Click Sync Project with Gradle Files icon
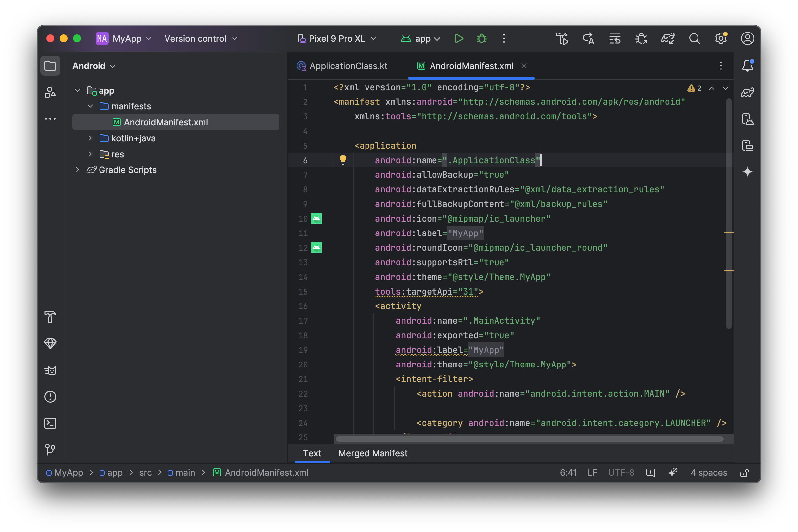Image resolution: width=798 pixels, height=532 pixels. 667,39
